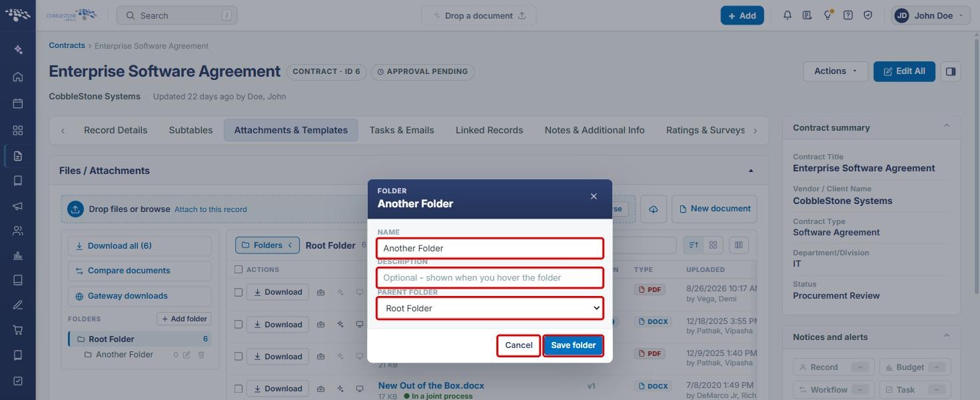Viewport: 980px width, 400px height.
Task: Delete Another Folder via trash icon
Action: coord(201,355)
